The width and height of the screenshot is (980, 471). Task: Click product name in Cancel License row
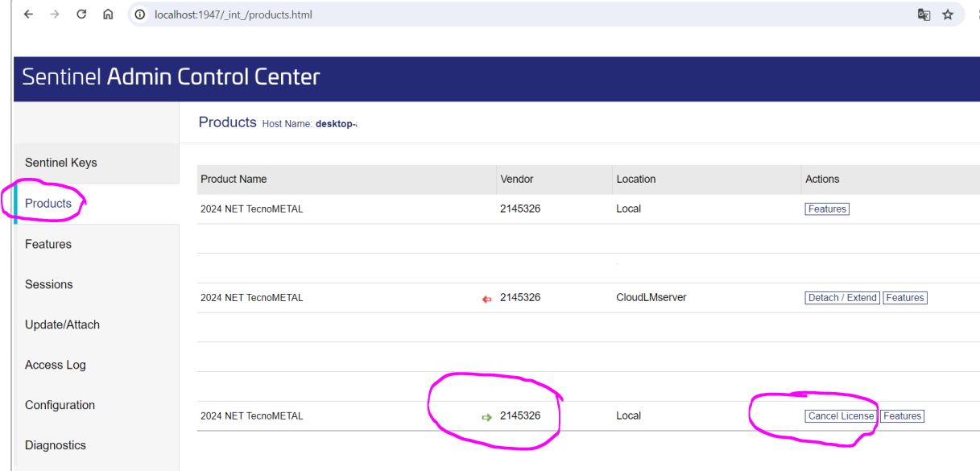252,416
